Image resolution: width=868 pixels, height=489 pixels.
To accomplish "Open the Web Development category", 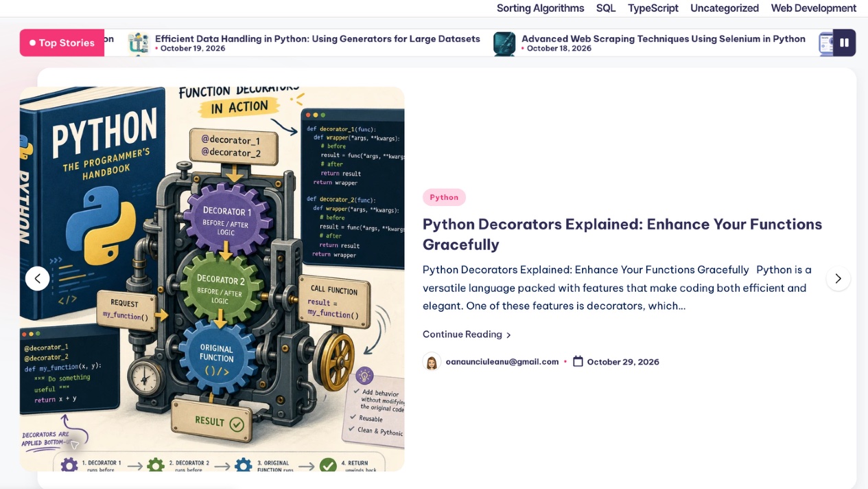I will point(814,8).
